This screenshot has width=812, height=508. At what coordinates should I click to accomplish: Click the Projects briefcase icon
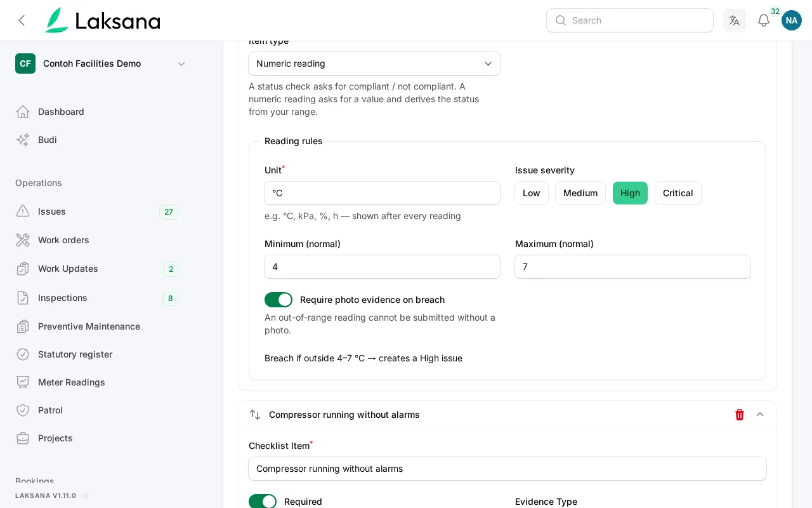coord(23,438)
